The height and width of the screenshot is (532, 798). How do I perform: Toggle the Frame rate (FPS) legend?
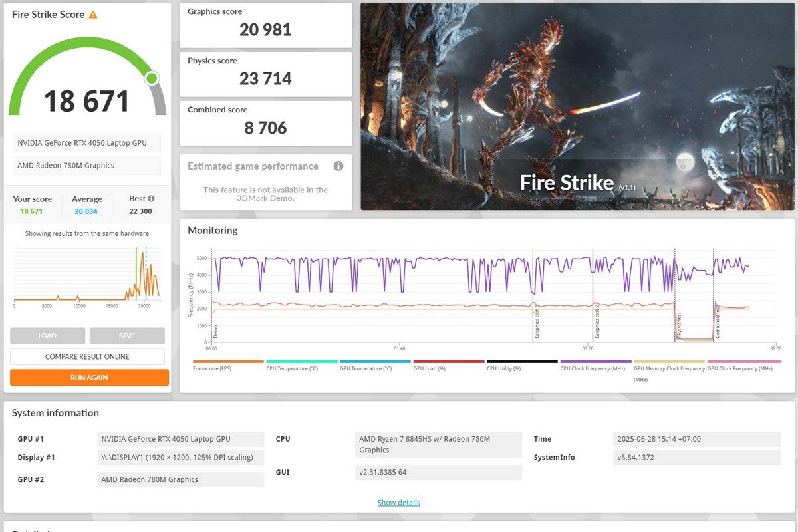[x=228, y=365]
